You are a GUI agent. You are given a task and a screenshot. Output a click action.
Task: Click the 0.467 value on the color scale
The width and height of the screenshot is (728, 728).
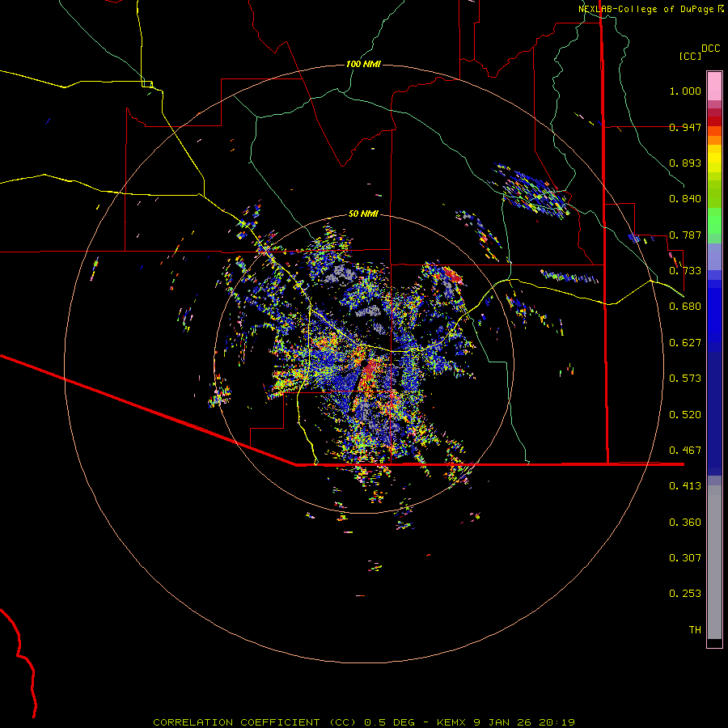[x=685, y=451]
